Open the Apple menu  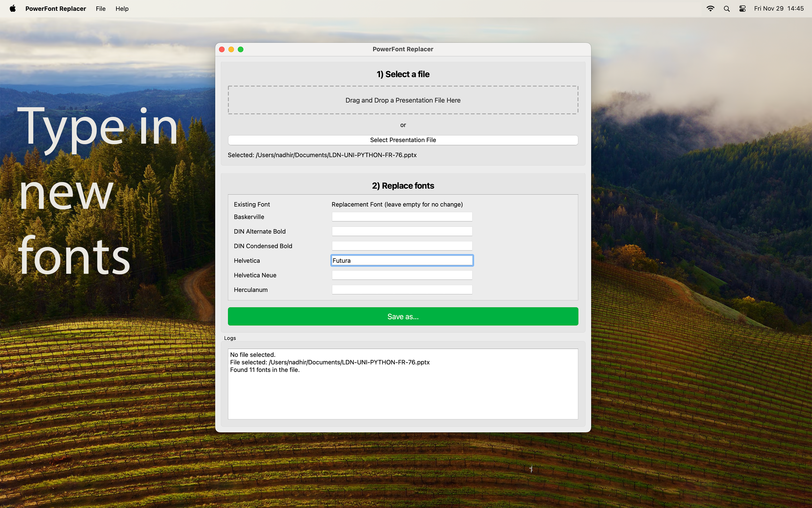point(13,8)
